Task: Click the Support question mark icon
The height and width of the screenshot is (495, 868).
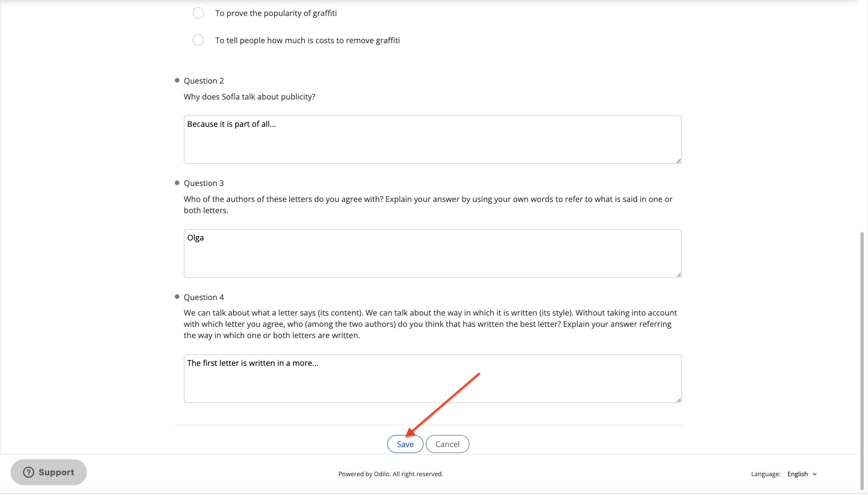Action: 29,472
